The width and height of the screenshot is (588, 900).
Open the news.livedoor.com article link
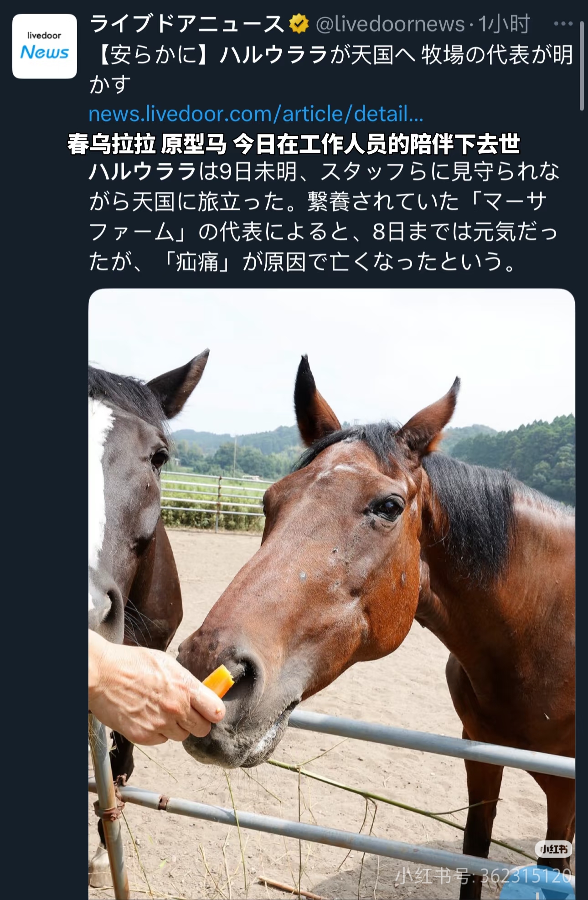coord(256,114)
